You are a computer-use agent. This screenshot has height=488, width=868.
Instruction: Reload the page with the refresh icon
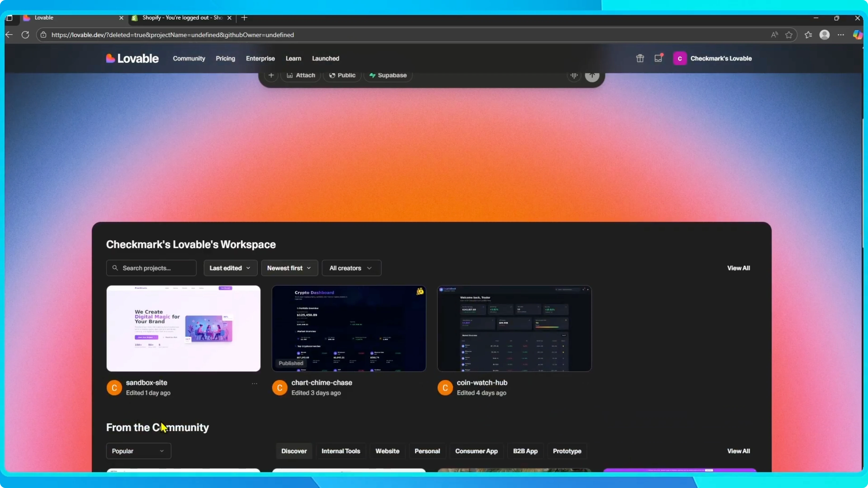pyautogui.click(x=25, y=35)
